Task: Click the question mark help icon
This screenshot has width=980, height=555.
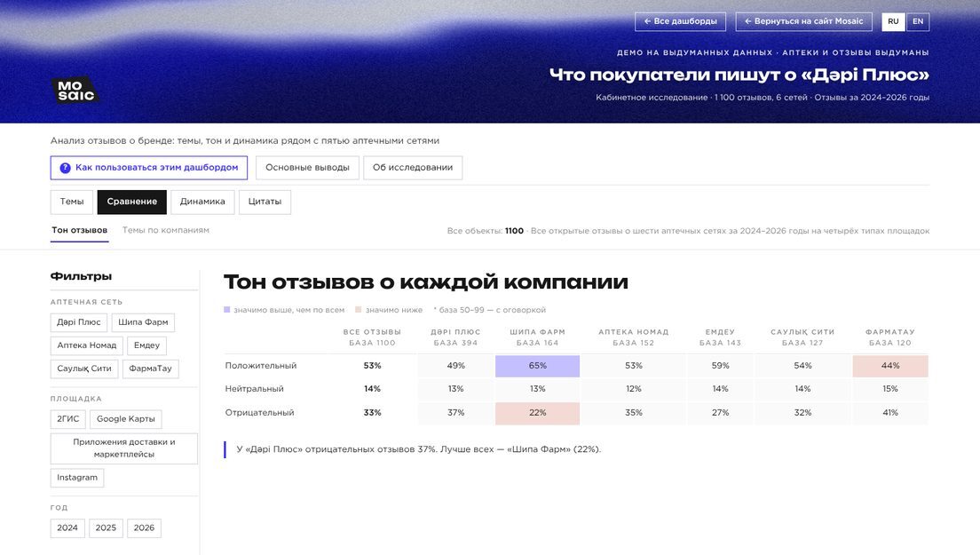Action: 65,168
